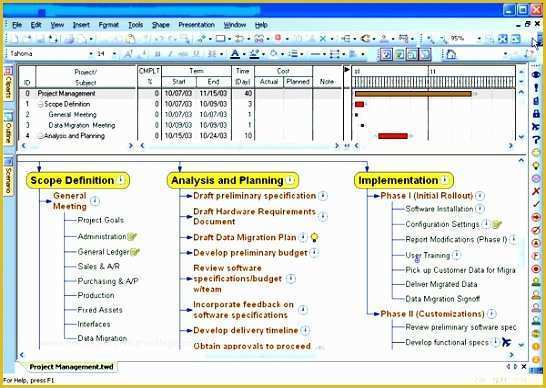Switch to the Outline side tab
The height and width of the screenshot is (388, 546).
click(8, 128)
